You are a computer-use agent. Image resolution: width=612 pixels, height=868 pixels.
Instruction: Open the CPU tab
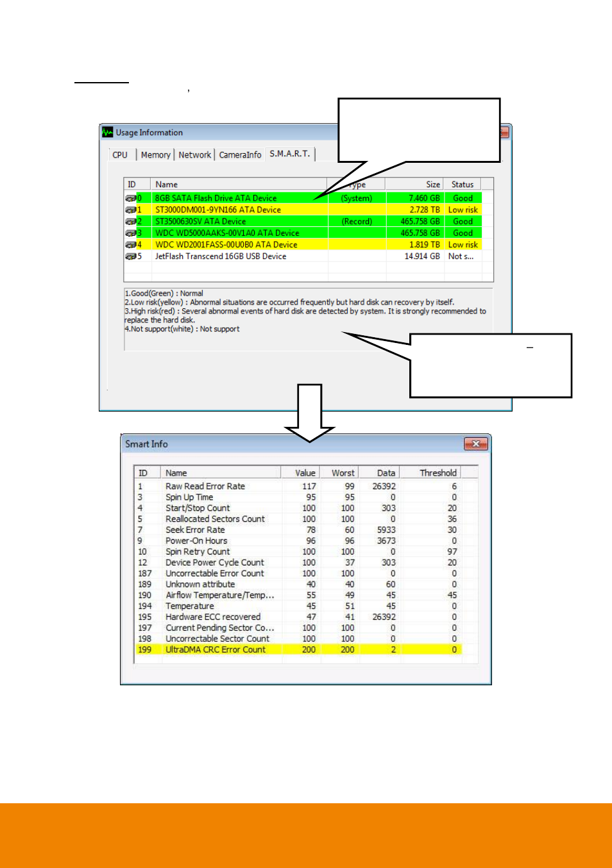pos(120,154)
